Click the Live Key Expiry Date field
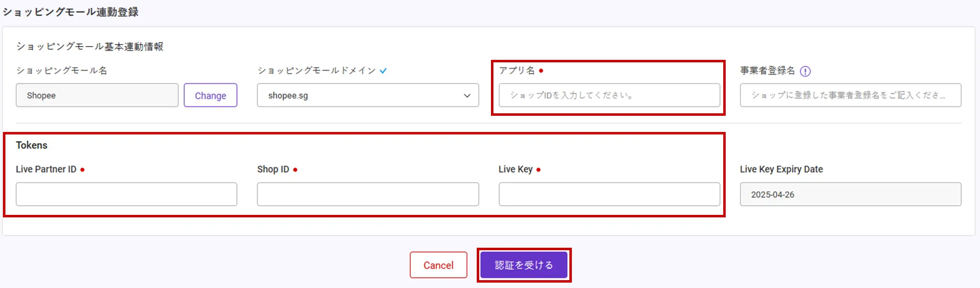The image size is (980, 288). (x=850, y=194)
